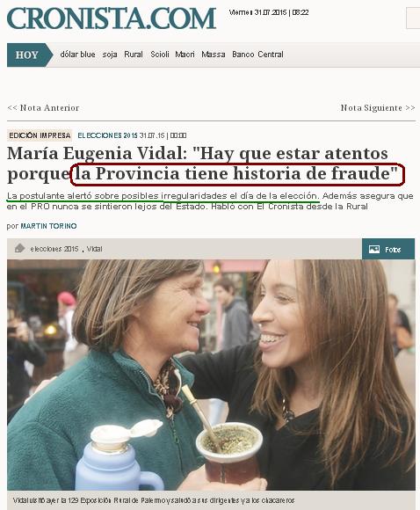
Task: Open the Scioli topic link
Action: coord(160,55)
